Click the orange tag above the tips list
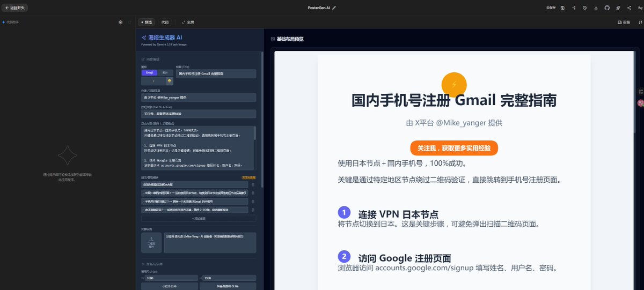Viewport: 644px width, 290px height. tap(248, 177)
